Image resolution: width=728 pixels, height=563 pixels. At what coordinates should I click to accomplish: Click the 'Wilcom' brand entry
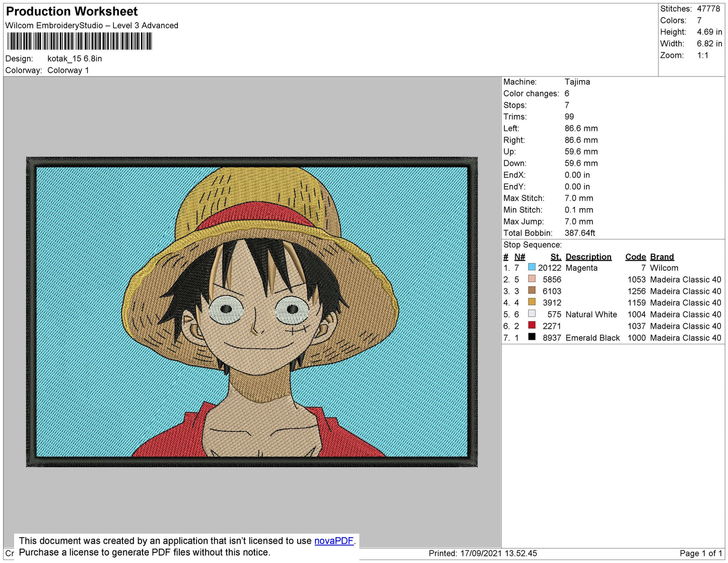click(x=664, y=268)
